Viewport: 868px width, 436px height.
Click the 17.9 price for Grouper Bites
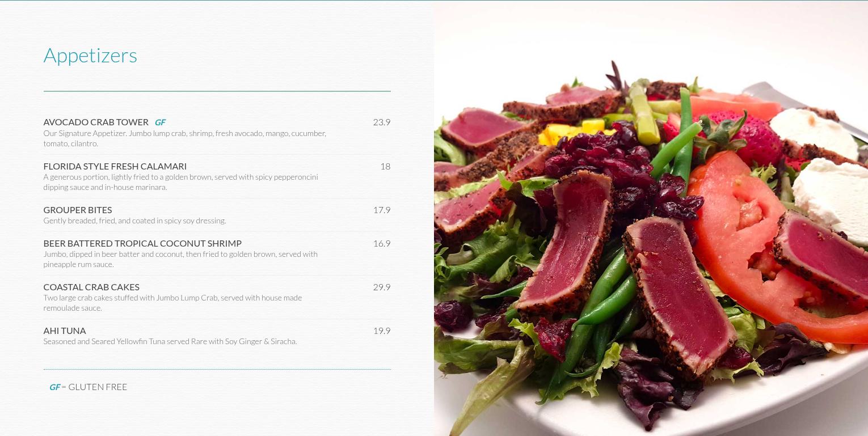pos(381,210)
